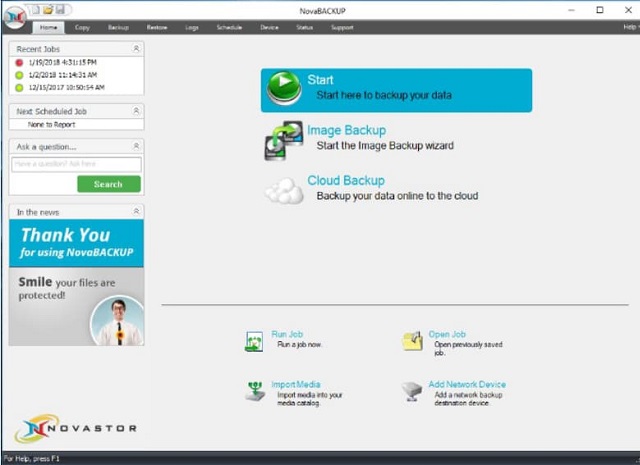Click the Start backup banner title
The height and width of the screenshot is (465, 640).
pyautogui.click(x=320, y=80)
